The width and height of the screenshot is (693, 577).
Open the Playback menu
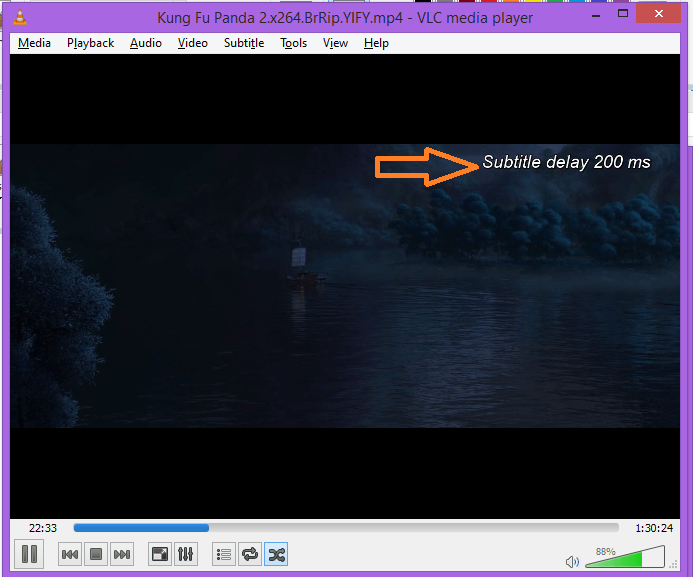90,43
